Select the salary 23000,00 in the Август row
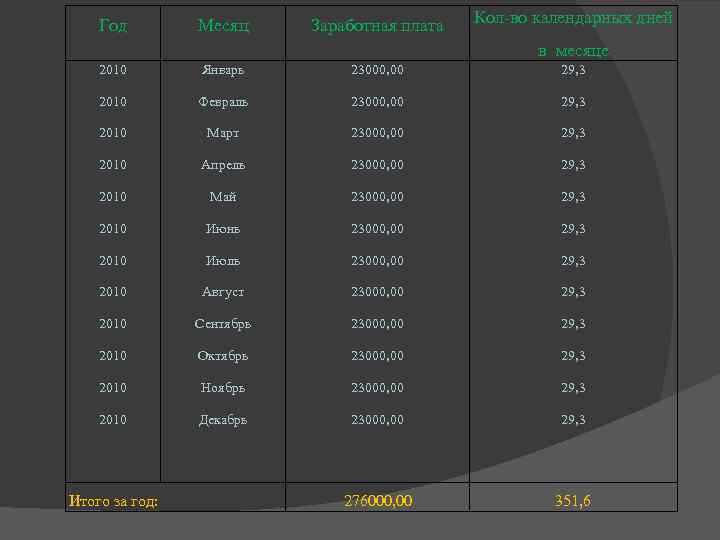Screen dimensions: 720x540 click(x=377, y=292)
